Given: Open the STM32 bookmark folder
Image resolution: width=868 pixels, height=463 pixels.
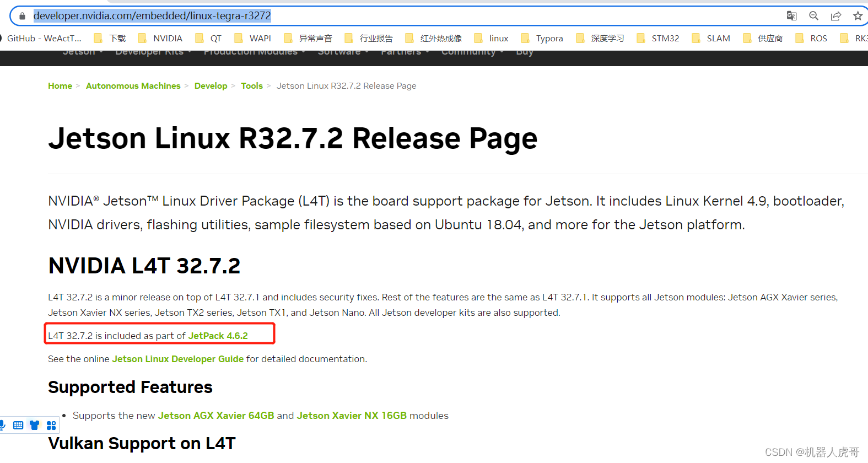Looking at the screenshot, I should coord(657,38).
